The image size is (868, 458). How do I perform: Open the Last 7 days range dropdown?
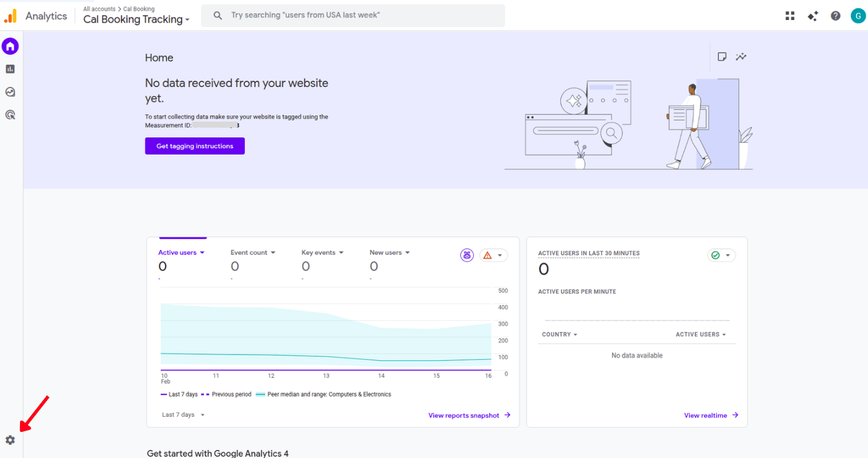[x=183, y=415]
